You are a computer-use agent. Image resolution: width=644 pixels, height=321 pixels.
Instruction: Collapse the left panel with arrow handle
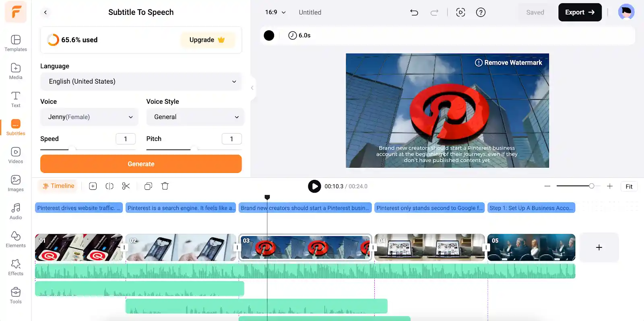pyautogui.click(x=252, y=88)
